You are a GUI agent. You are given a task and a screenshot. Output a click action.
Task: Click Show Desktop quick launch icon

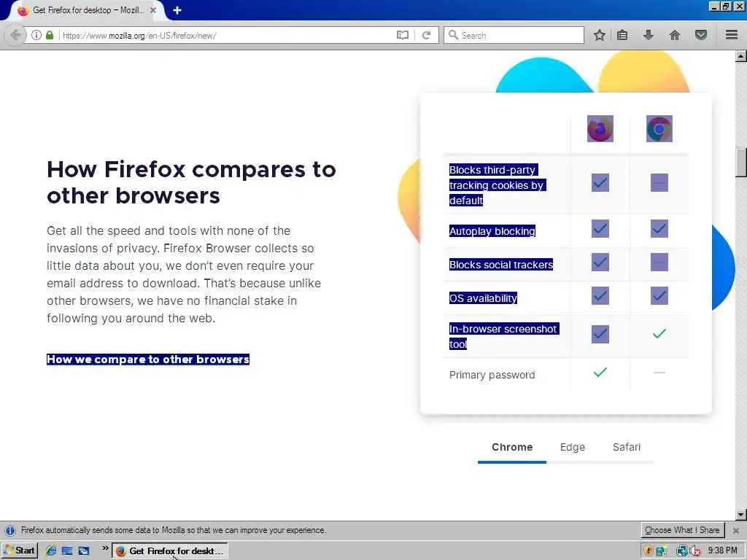click(67, 551)
